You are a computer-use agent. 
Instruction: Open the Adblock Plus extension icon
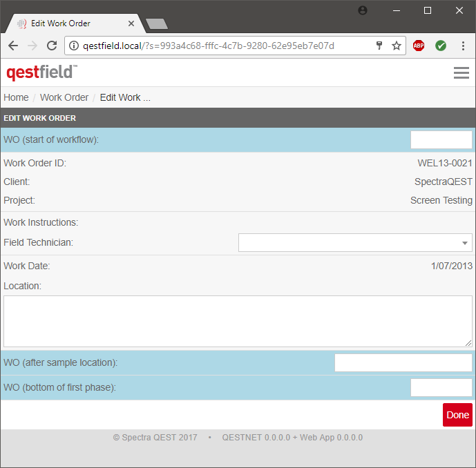[x=419, y=46]
